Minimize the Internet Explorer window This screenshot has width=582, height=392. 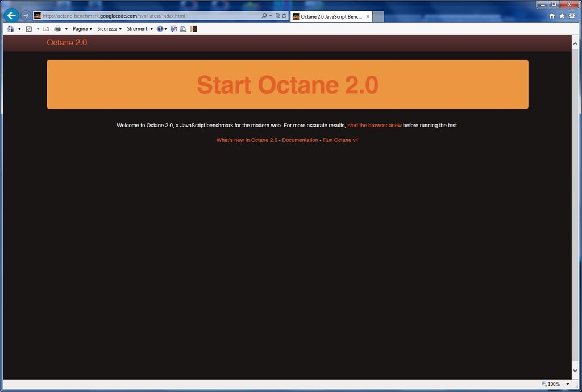tap(542, 4)
